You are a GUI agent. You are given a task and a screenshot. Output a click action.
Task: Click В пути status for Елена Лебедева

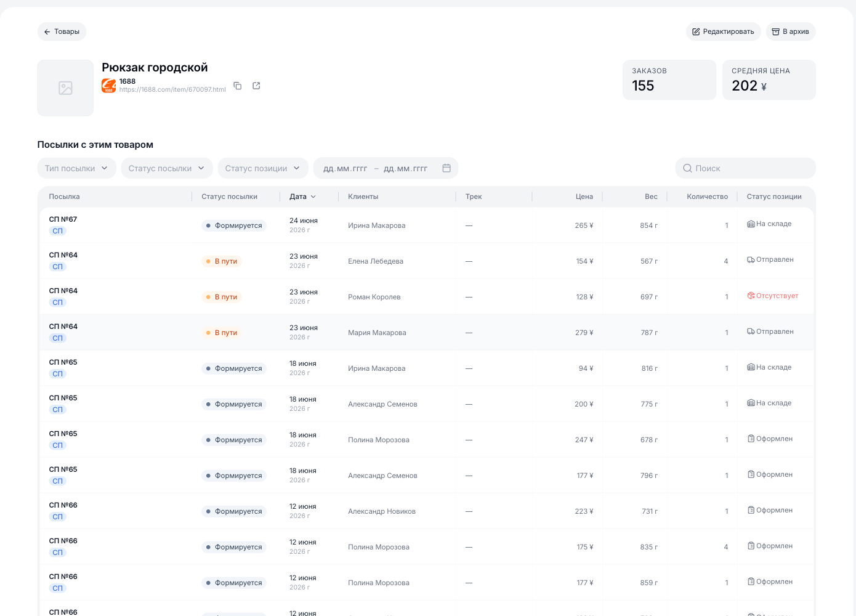[x=221, y=261]
